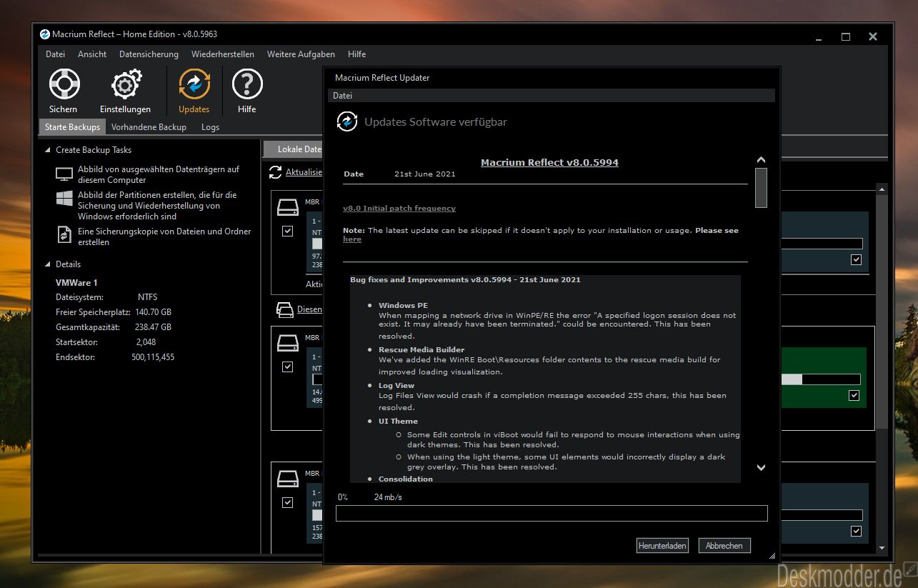
Task: Collapse the Details section
Action: 48,264
